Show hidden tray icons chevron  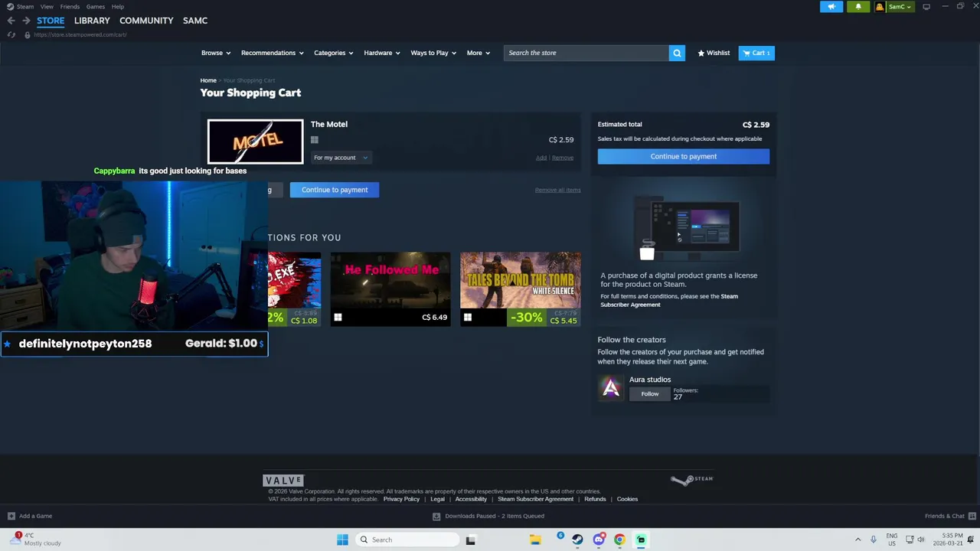[857, 540]
